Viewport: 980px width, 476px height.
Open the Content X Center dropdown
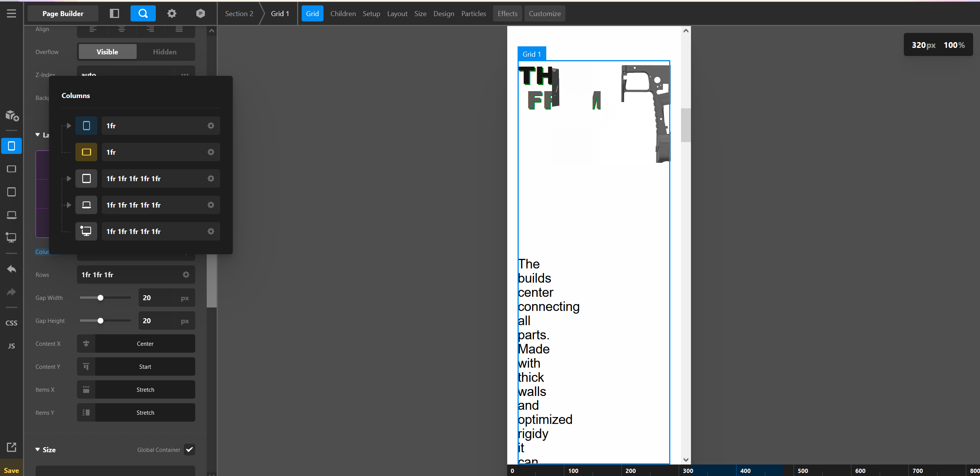[145, 344]
